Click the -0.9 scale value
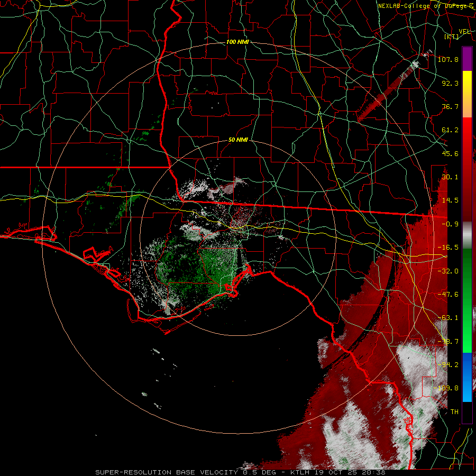The height and width of the screenshot is (476, 476). click(x=450, y=224)
